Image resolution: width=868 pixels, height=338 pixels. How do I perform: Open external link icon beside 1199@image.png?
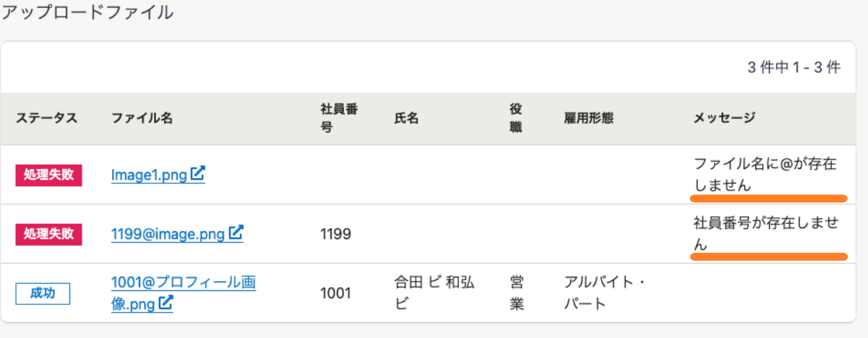point(236,233)
